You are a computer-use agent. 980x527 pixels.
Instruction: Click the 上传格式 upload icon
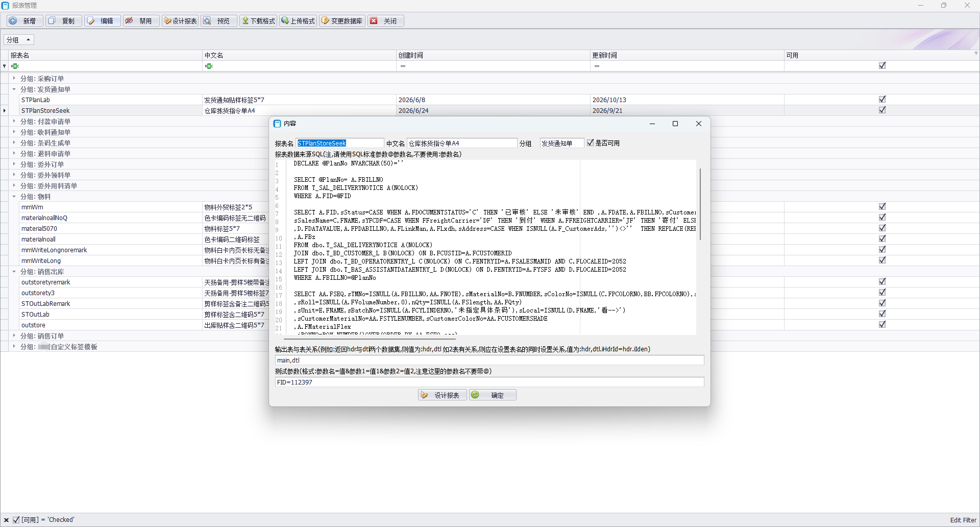(x=285, y=21)
